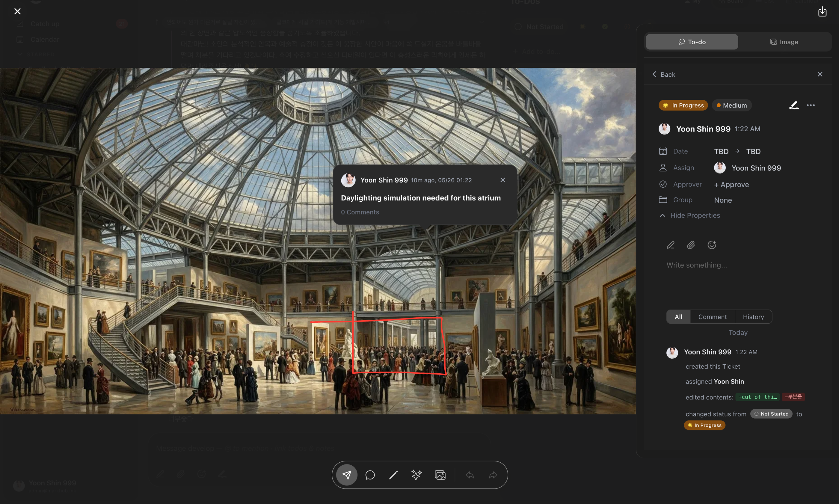
Task: Click the text formatting pen icon in editor
Action: [670, 245]
